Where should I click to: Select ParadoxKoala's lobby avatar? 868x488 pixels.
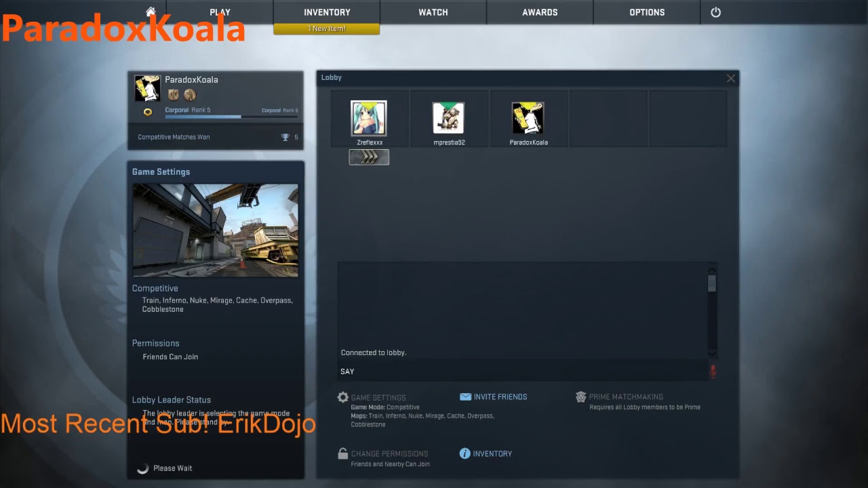click(528, 119)
